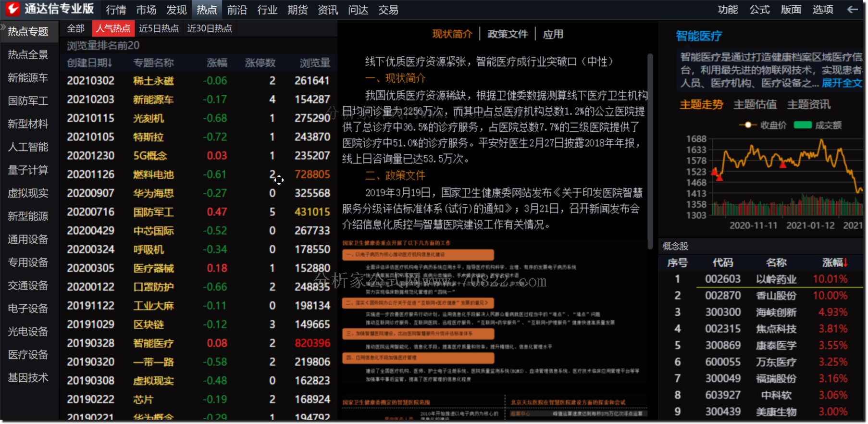Open the 行情 menu
The height and width of the screenshot is (424, 868).
click(x=116, y=10)
